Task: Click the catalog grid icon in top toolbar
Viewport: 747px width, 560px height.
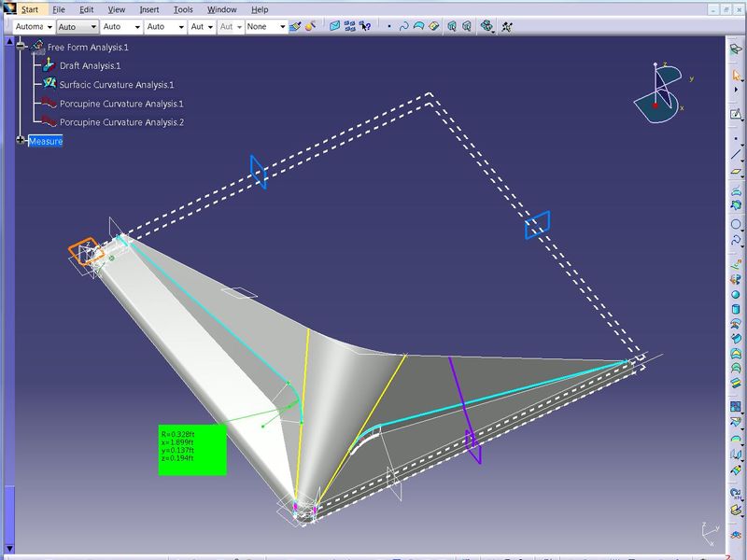Action: click(349, 26)
